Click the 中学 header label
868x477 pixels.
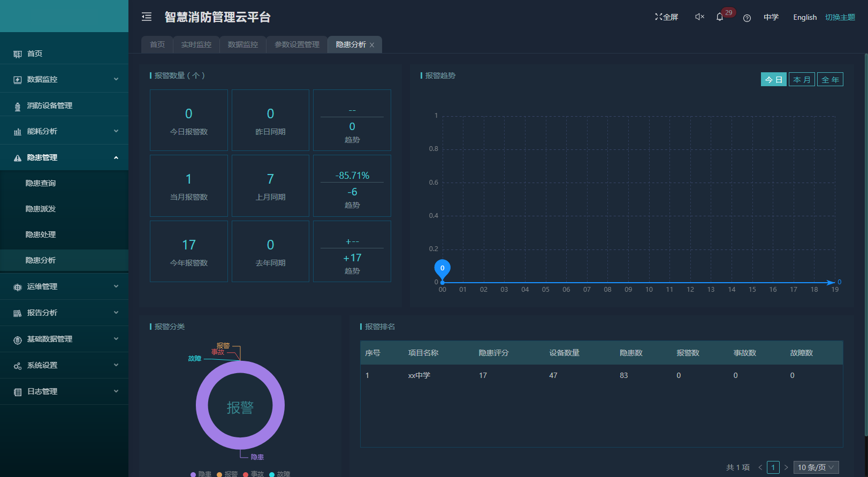coord(771,17)
